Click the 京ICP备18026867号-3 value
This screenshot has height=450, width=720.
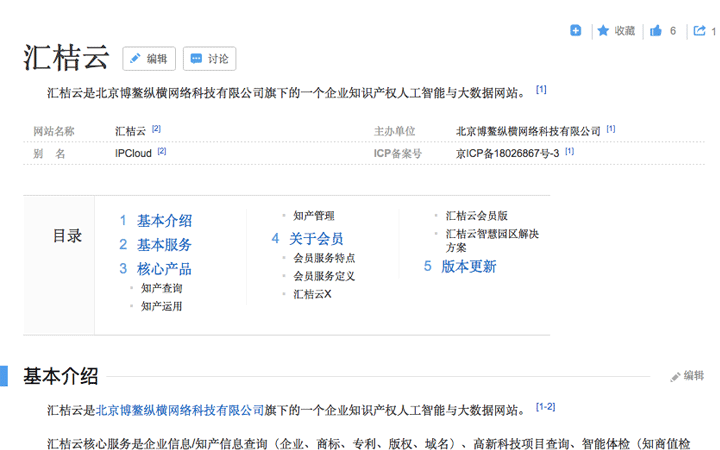(x=507, y=153)
